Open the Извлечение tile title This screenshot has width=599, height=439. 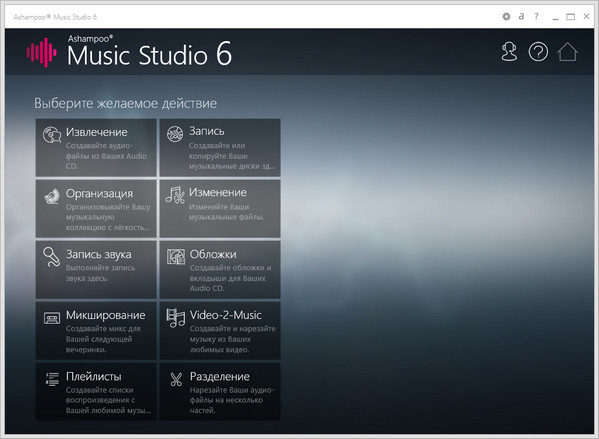(97, 132)
